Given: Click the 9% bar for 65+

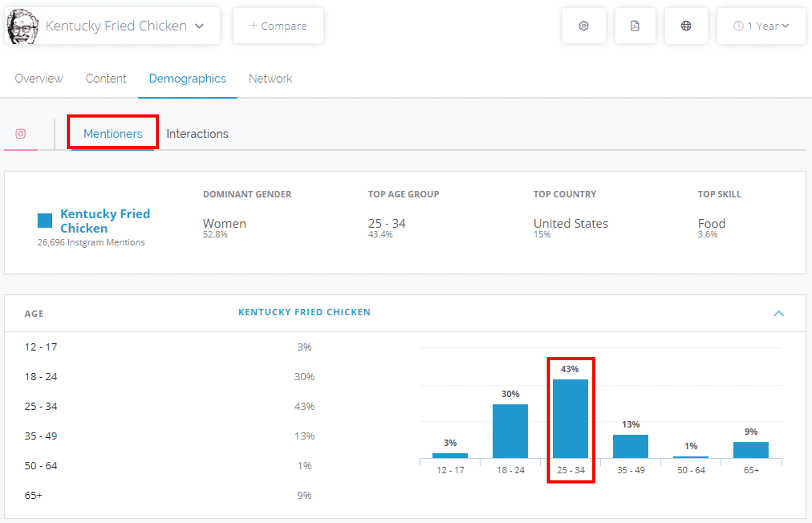Looking at the screenshot, I should [x=751, y=450].
